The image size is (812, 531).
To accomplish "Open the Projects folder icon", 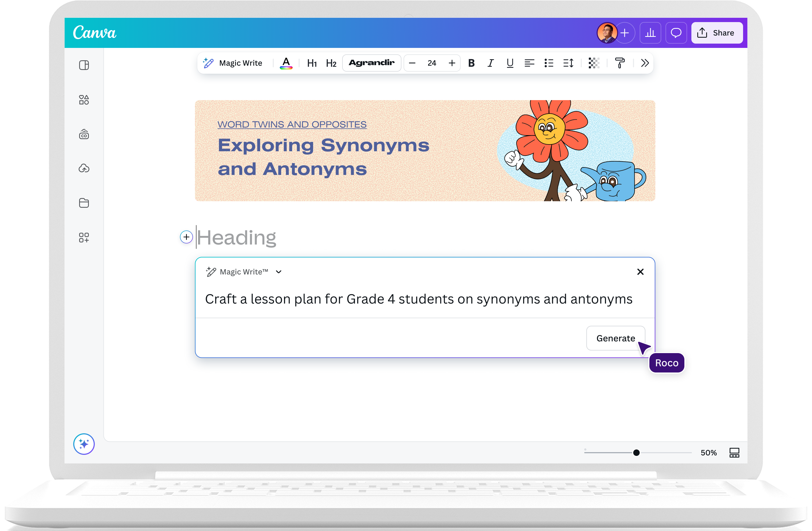I will click(84, 203).
